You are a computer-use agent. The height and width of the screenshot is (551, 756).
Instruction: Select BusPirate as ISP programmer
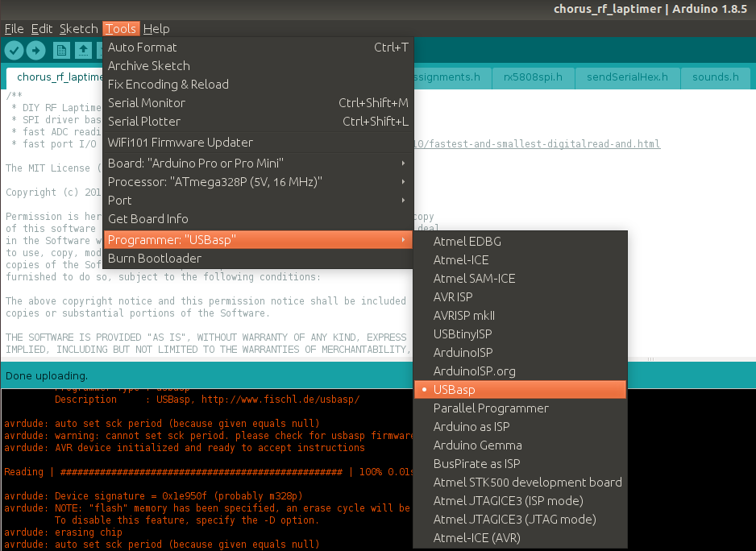(x=520, y=464)
